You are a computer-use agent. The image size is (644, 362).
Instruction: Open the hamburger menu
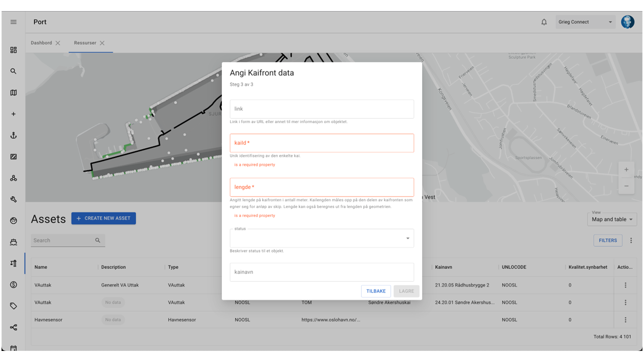click(14, 22)
